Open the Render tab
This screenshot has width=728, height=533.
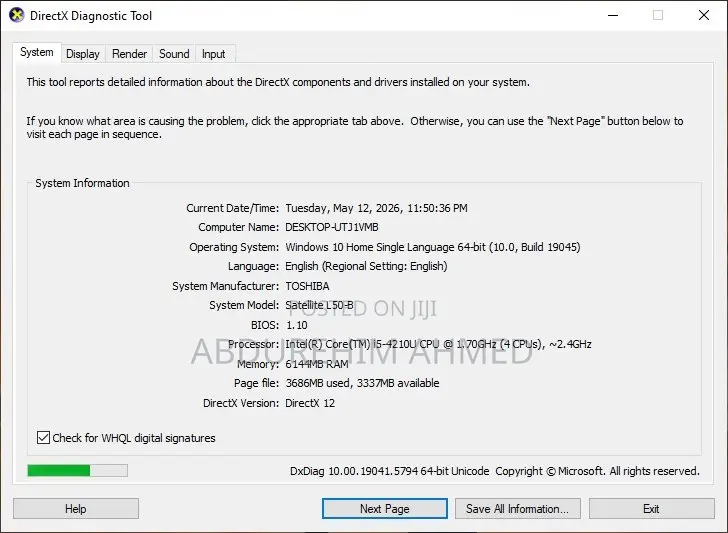coord(129,54)
